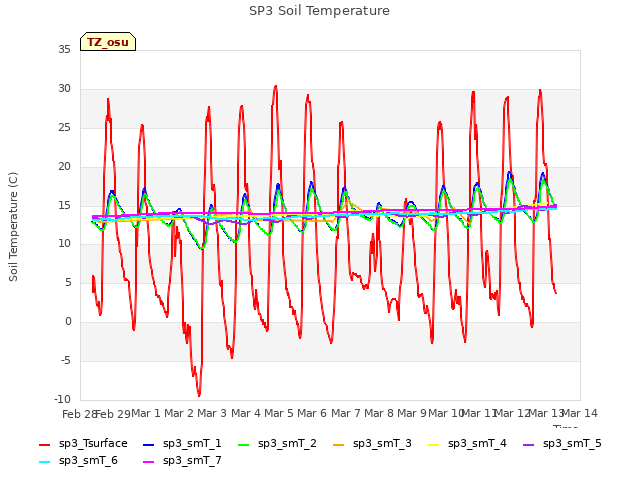The width and height of the screenshot is (640, 480).
Task: Click the Mar 2 x-axis label
Action: click(x=179, y=413)
